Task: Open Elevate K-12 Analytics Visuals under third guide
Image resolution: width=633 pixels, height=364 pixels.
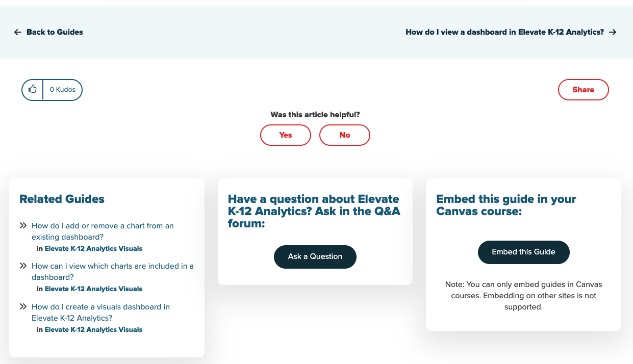Action: tap(93, 330)
